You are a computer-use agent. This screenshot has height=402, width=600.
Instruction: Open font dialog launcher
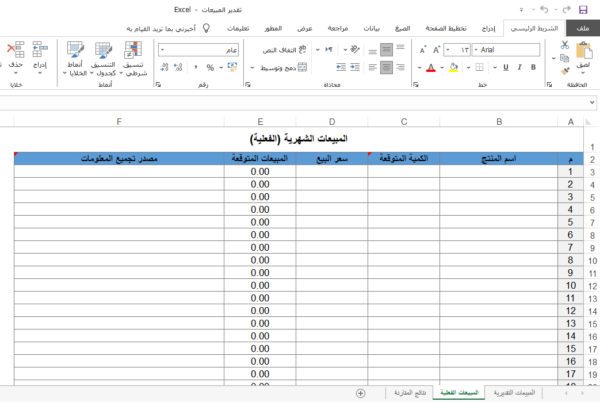tap(416, 85)
